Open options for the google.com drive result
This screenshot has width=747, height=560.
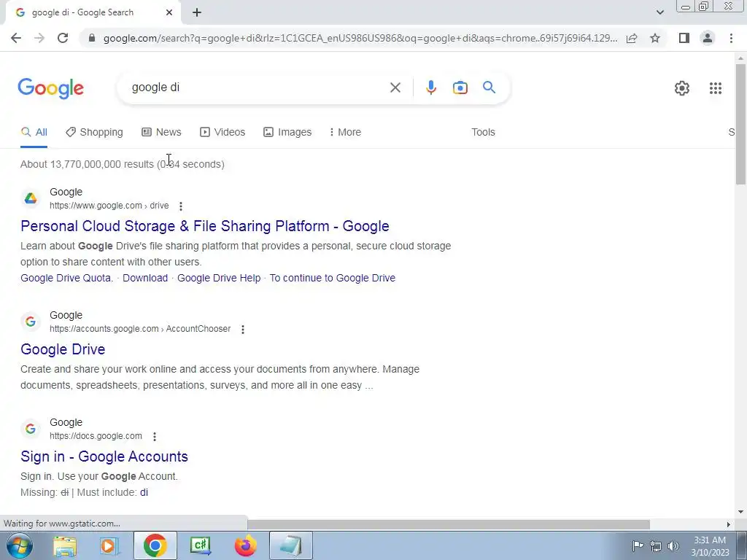(x=181, y=206)
